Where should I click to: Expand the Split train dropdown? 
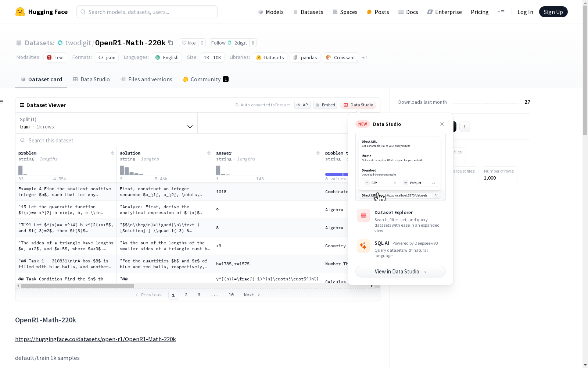pos(106,123)
